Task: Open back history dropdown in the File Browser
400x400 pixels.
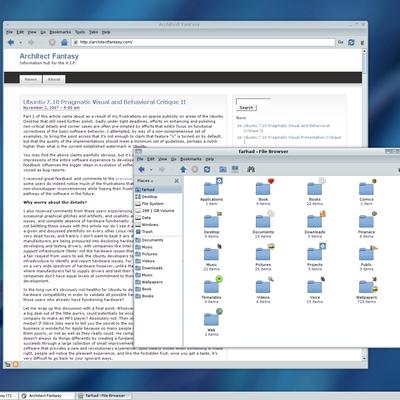Action: click(x=151, y=170)
